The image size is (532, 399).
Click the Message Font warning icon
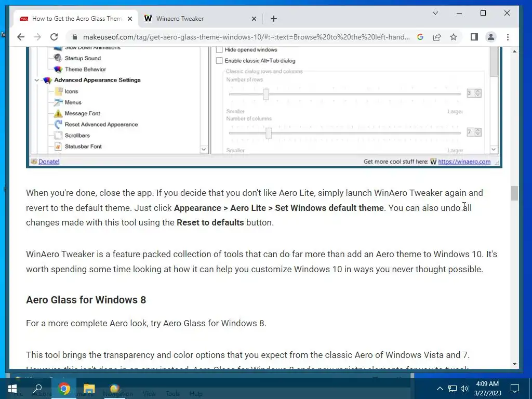[x=58, y=113]
